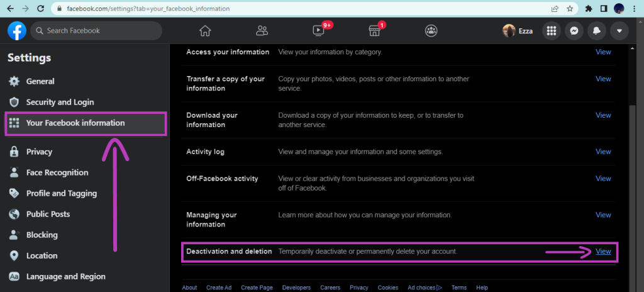Click the Privacy footer link

359,288
